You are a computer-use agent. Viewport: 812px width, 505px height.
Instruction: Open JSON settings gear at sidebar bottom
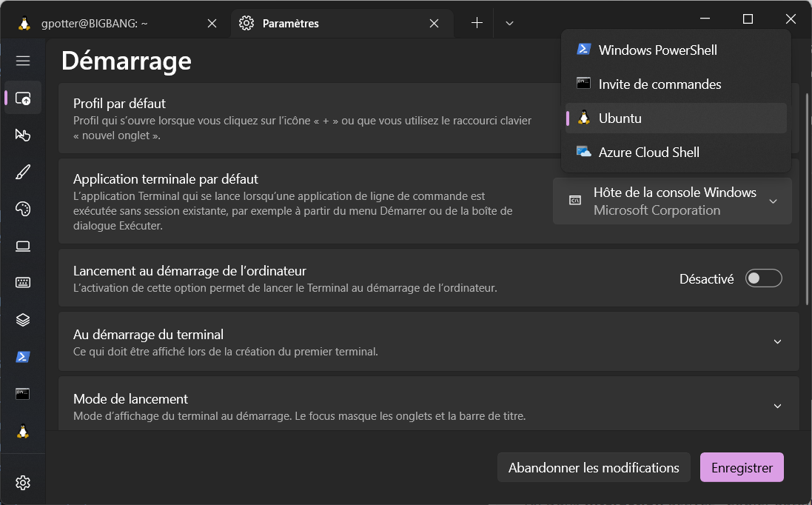tap(23, 483)
